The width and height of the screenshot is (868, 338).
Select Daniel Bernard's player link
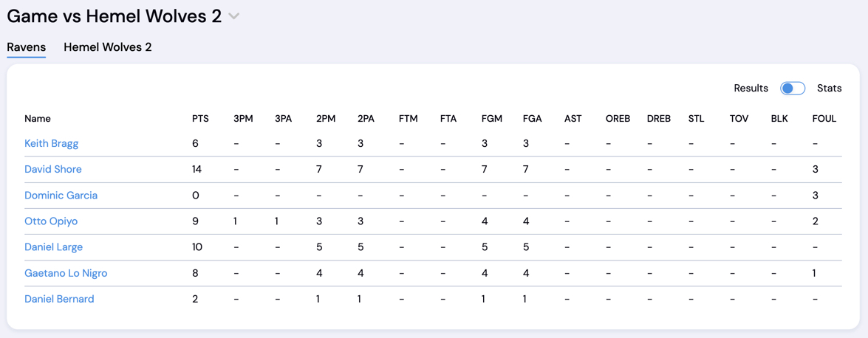point(59,299)
